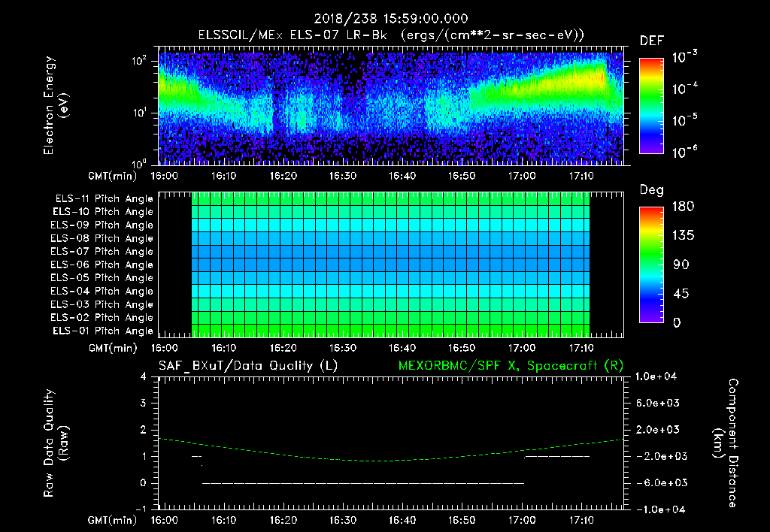
Task: Select the ELS-09 Pitch Angle label
Action: click(x=102, y=225)
